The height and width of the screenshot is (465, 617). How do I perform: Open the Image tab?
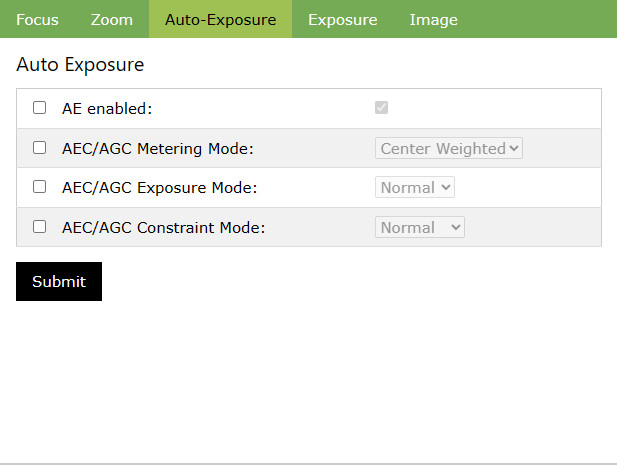(x=433, y=20)
